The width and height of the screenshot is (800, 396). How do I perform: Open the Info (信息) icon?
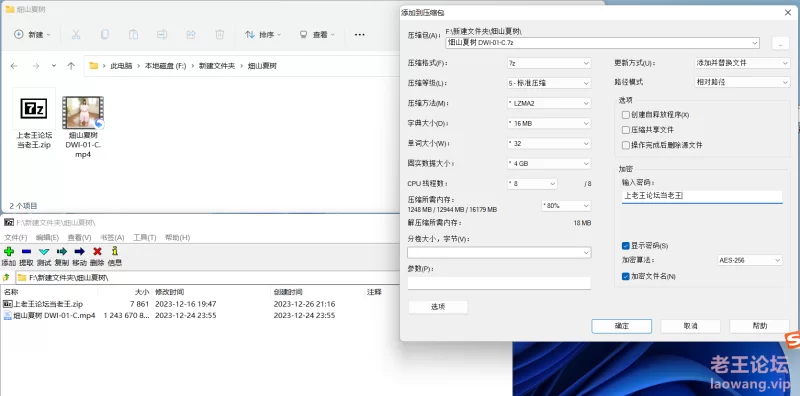pos(115,251)
